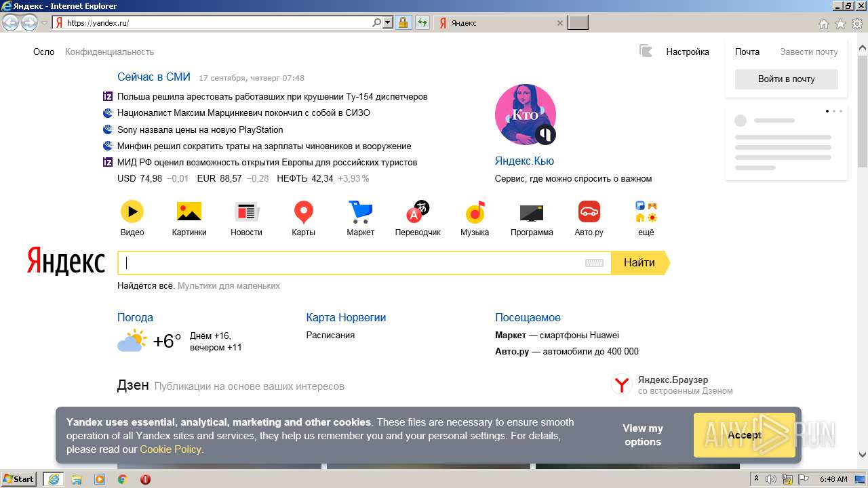Click the IE back navigation button
868x488 pixels.
coord(11,22)
